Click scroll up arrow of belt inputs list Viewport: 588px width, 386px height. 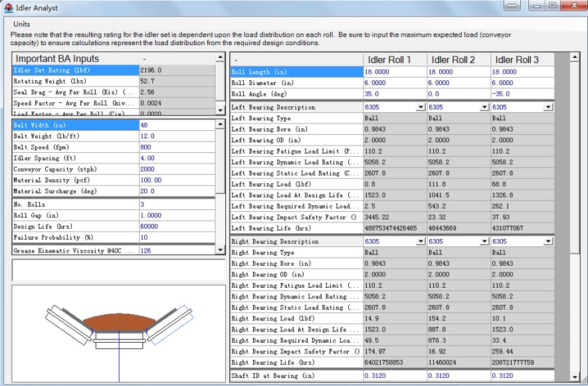click(220, 124)
